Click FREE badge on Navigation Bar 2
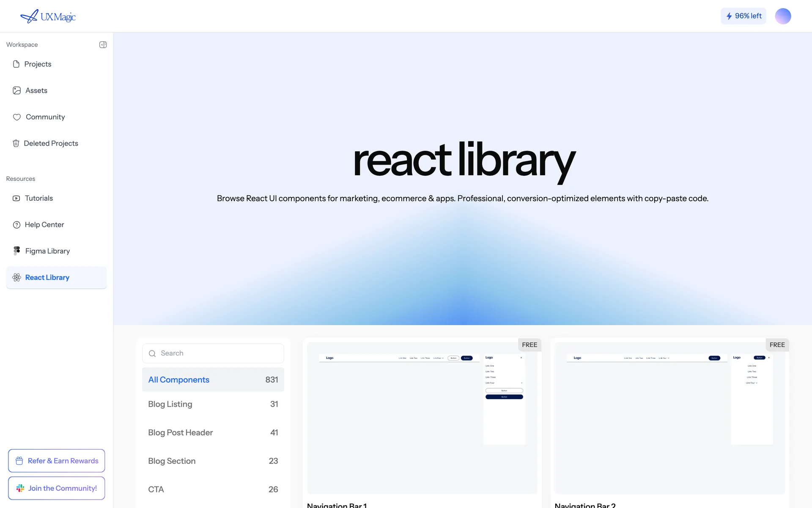Screen dimensions: 812x508 tap(777, 345)
